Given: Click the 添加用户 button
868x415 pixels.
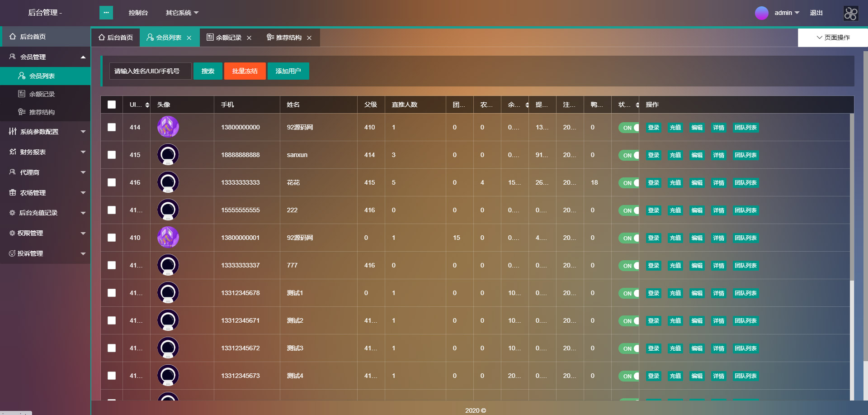Looking at the screenshot, I should [x=288, y=71].
